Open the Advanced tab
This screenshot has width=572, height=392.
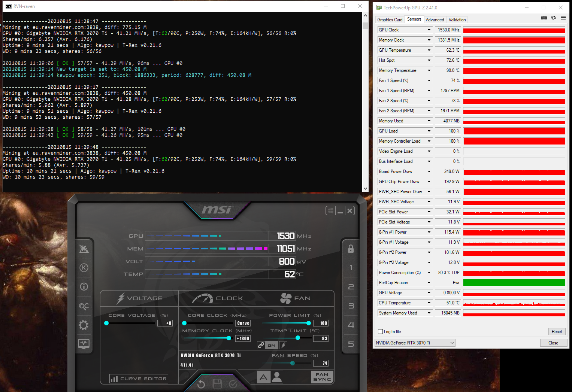(435, 20)
